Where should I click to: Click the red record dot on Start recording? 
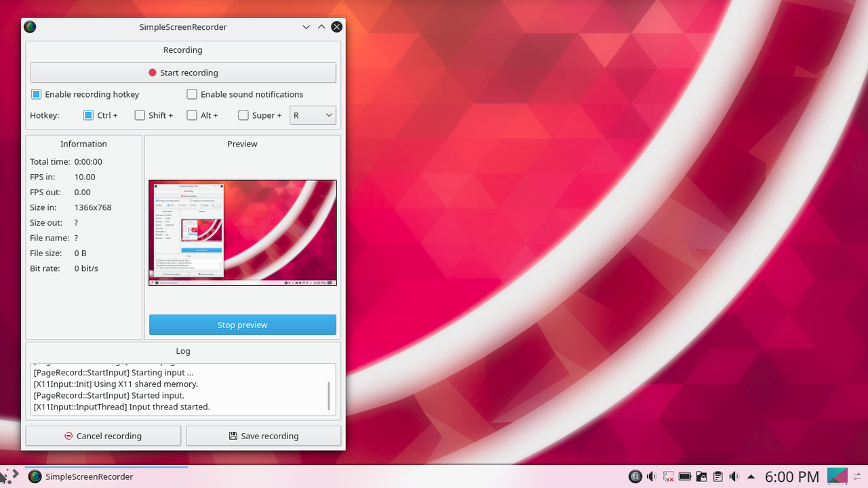coord(153,73)
